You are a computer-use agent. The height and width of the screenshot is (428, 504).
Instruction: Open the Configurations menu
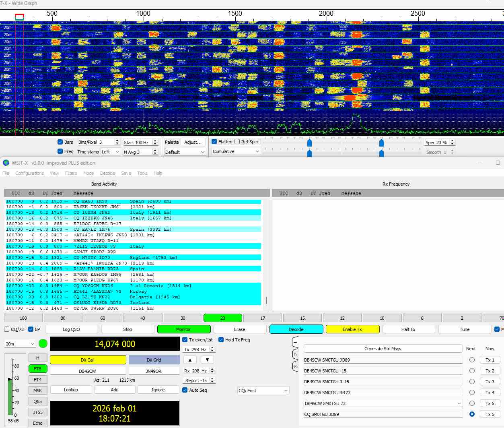pos(29,173)
